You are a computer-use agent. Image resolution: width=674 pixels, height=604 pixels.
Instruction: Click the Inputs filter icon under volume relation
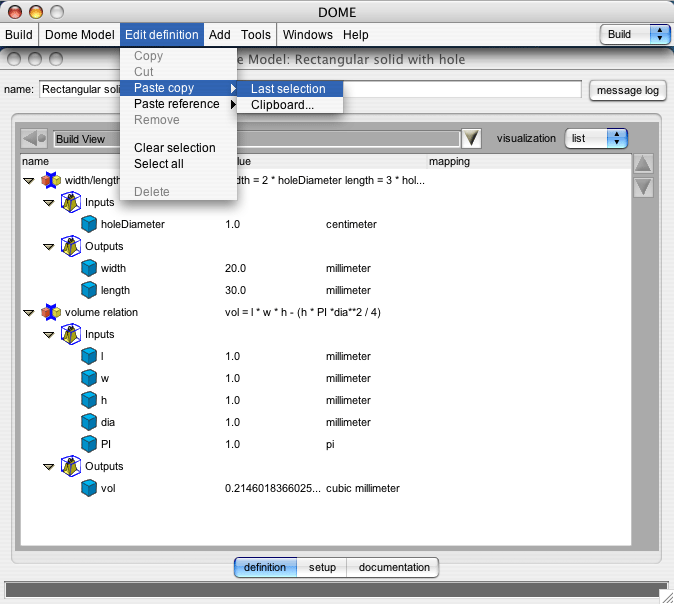tap(71, 334)
